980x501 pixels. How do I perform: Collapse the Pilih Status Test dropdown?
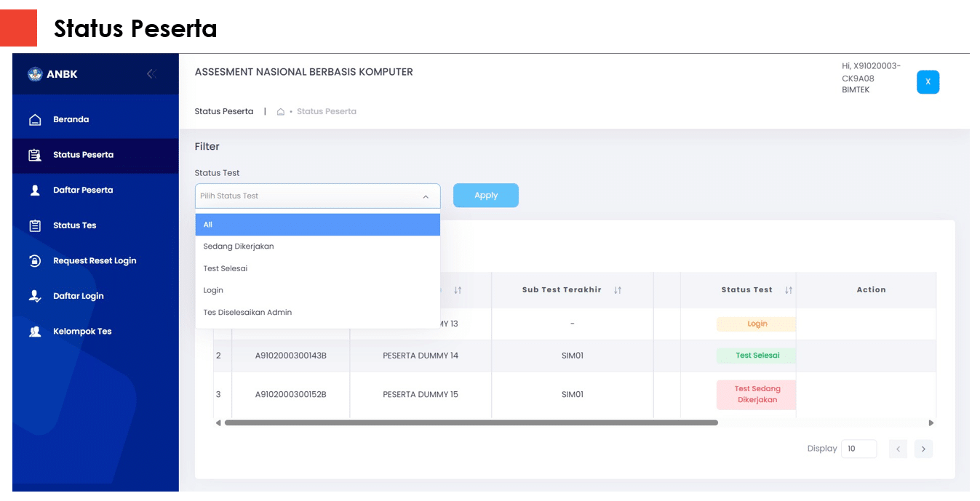(x=318, y=196)
